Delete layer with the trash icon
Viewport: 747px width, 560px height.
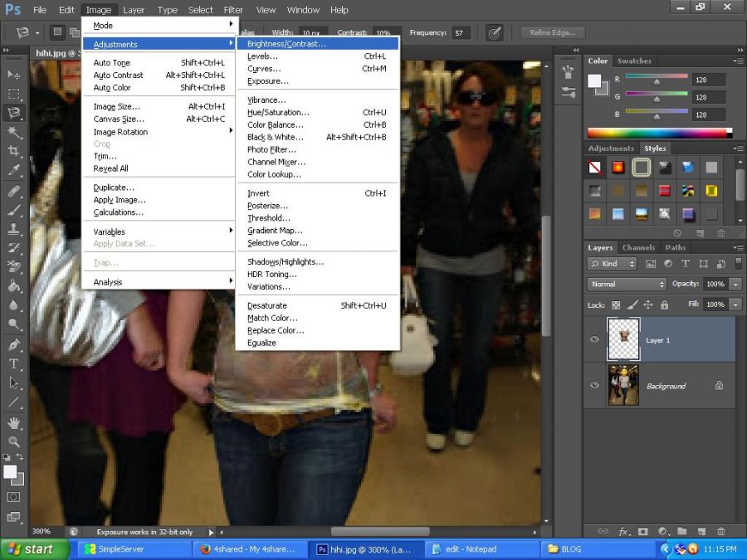click(720, 531)
